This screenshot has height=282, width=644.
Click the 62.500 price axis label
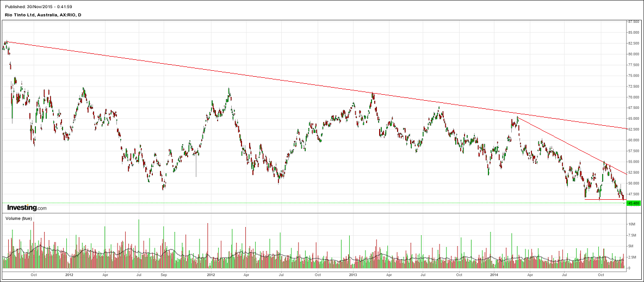tap(633, 130)
